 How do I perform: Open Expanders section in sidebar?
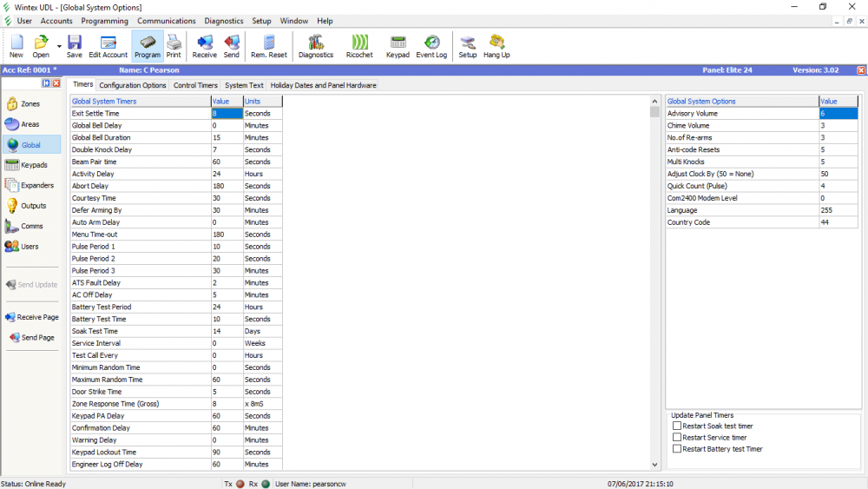[30, 185]
